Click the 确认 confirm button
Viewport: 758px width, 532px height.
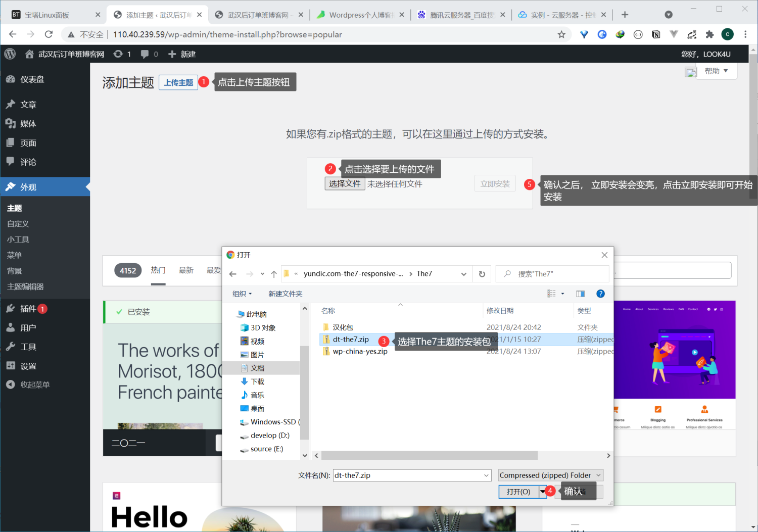coord(576,491)
